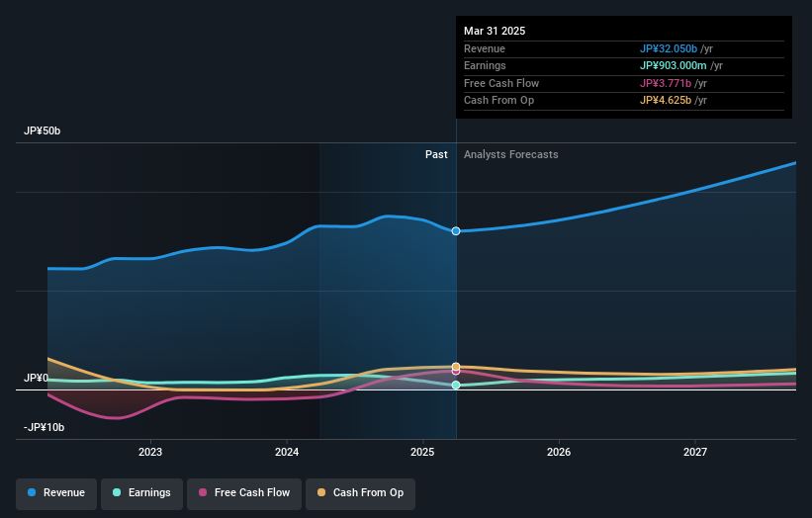Click the JP¥903.000m earnings value

pos(674,65)
